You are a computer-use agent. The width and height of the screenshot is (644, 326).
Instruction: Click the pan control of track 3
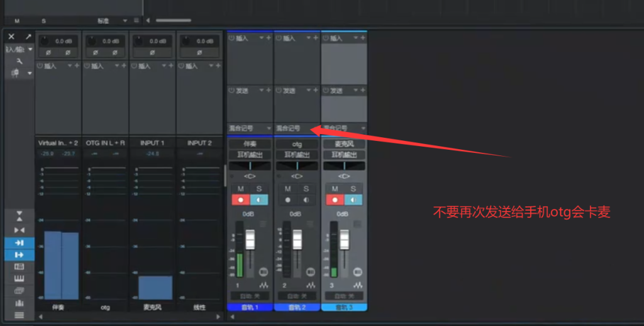point(344,166)
